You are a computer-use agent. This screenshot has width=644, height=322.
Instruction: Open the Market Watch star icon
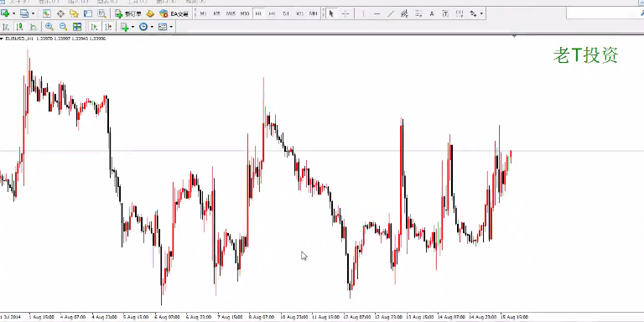(74, 13)
